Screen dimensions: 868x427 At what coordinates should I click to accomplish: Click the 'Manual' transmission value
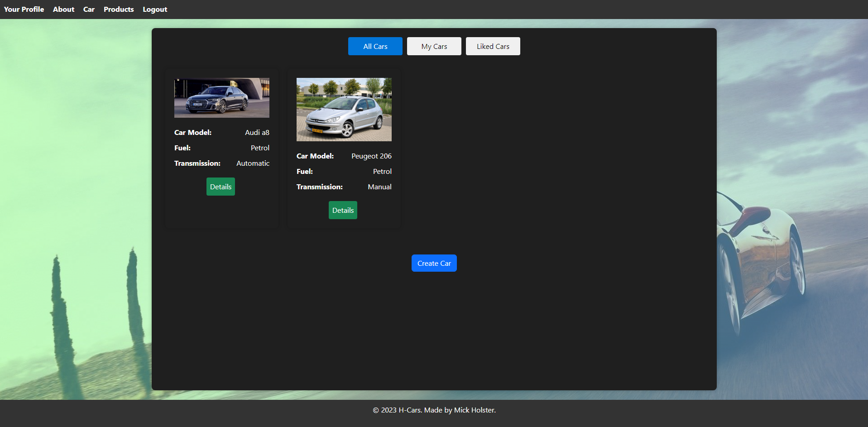click(379, 187)
